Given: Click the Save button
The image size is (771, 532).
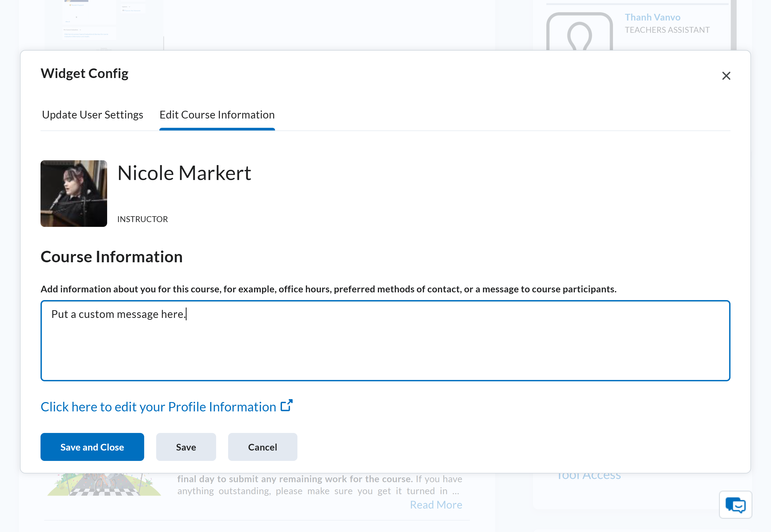Looking at the screenshot, I should [x=186, y=447].
